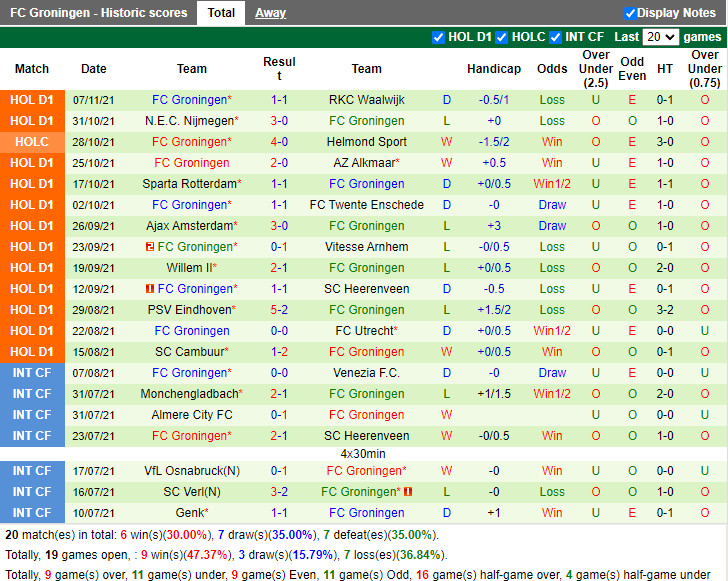Click the Handicap column header
This screenshot has height=581, width=728.
pyautogui.click(x=494, y=69)
